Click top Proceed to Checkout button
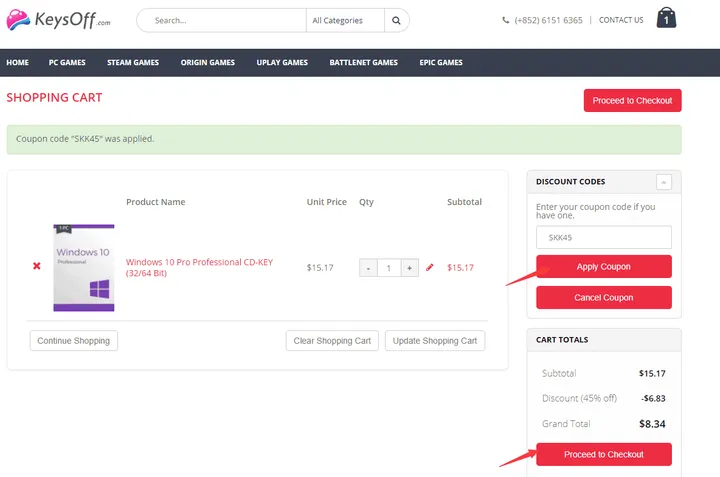The image size is (720, 477). pyautogui.click(x=633, y=101)
